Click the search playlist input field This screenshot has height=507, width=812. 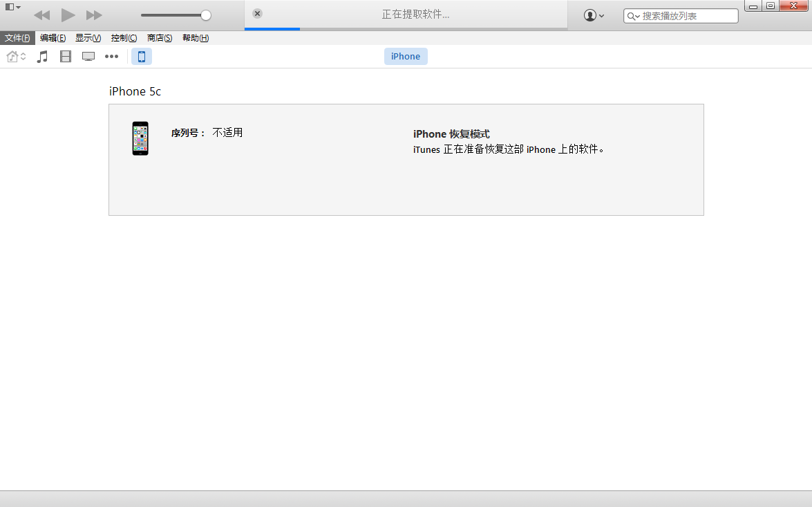681,16
